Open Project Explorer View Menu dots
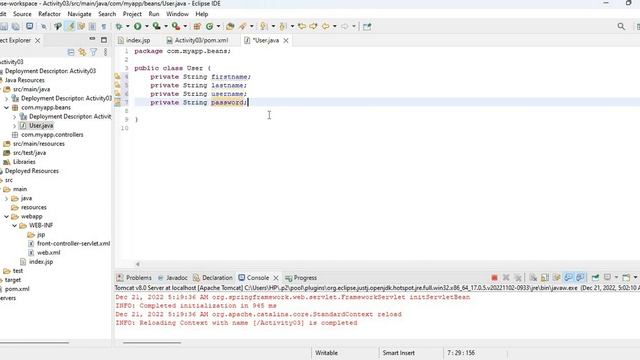The width and height of the screenshot is (640, 360). 105,52
